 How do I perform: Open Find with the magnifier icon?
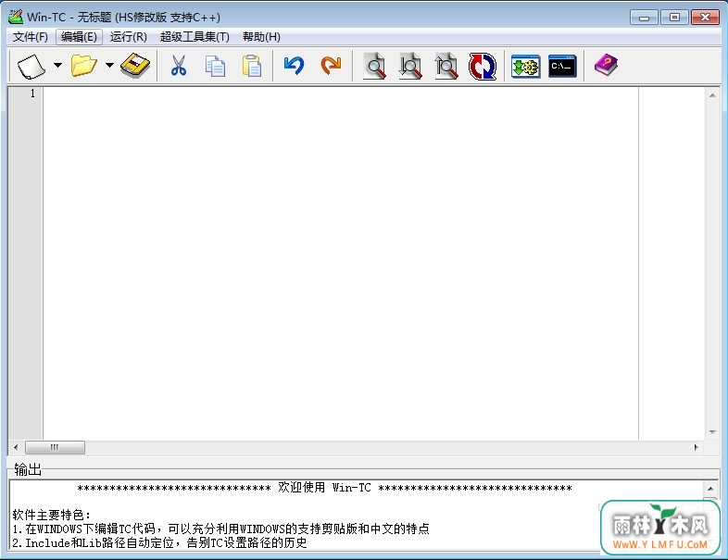click(x=374, y=66)
